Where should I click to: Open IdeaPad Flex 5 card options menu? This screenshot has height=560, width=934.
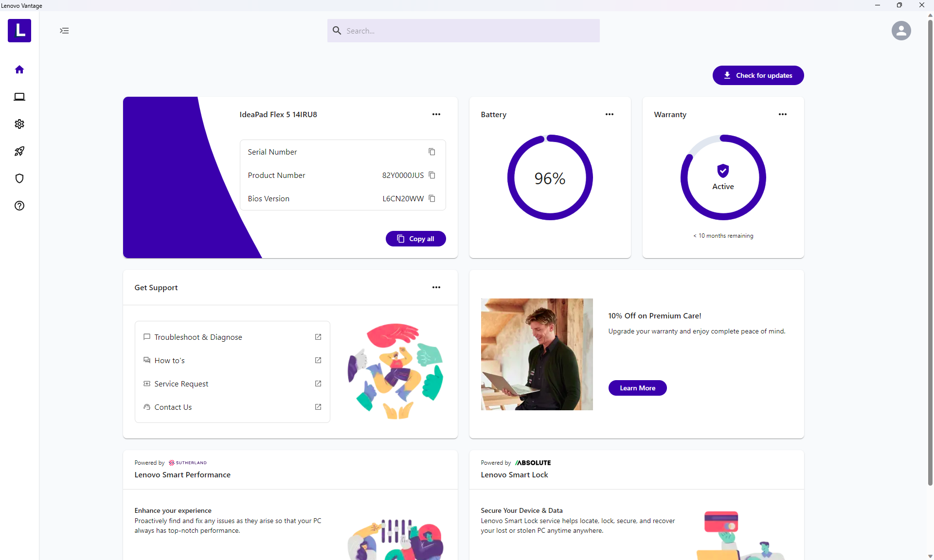[436, 114]
